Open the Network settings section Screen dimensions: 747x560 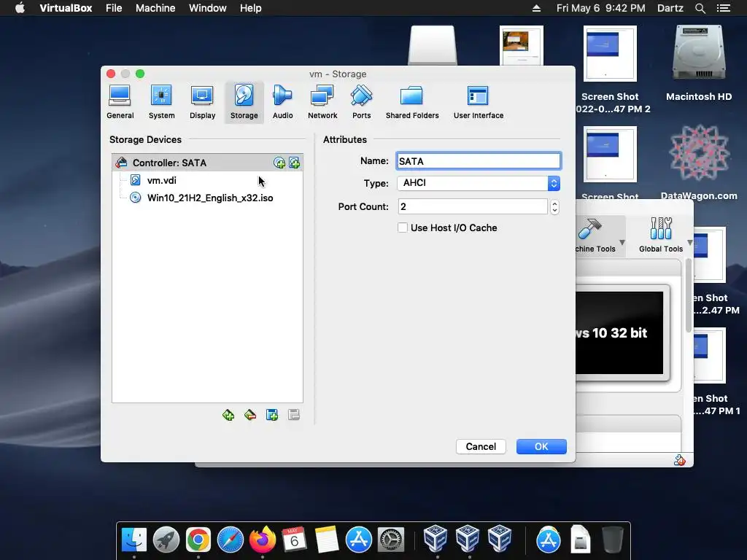click(322, 102)
